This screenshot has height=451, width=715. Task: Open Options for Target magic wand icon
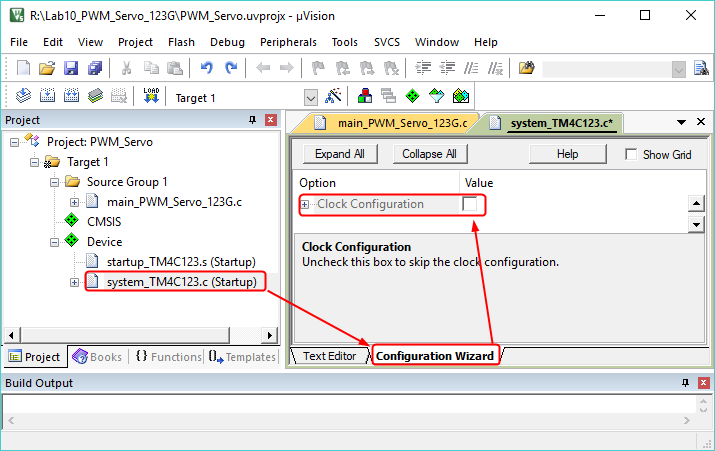click(x=335, y=97)
